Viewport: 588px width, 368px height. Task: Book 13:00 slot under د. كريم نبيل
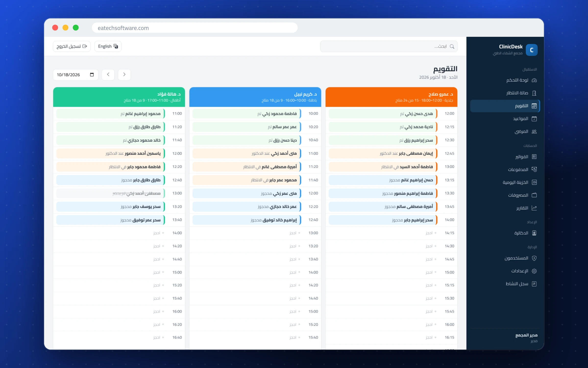pyautogui.click(x=295, y=233)
